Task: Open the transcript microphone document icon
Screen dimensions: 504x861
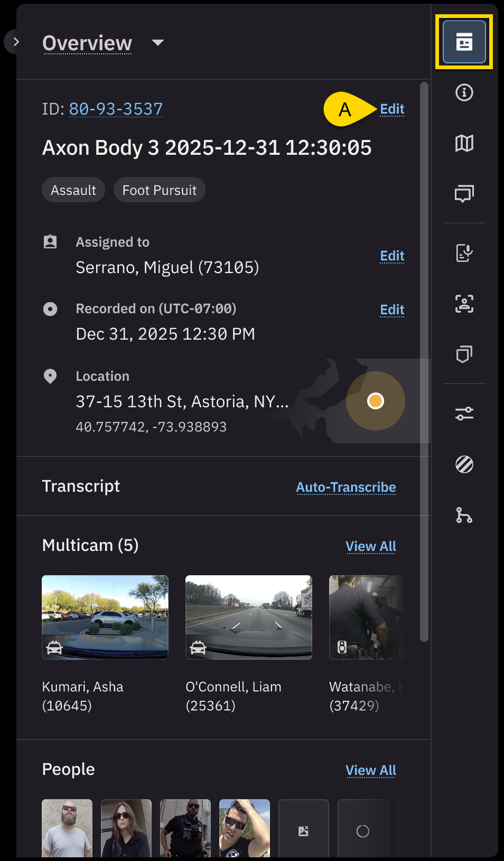Action: [x=464, y=253]
